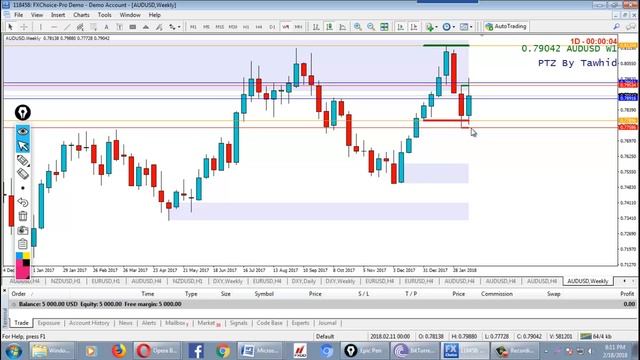Click the Default profile in the status bar

click(x=325, y=337)
